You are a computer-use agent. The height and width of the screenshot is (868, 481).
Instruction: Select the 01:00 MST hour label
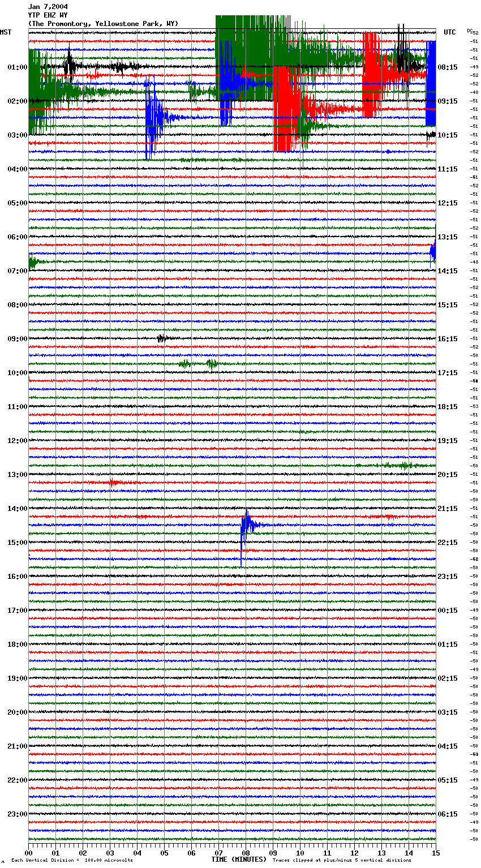(18, 67)
